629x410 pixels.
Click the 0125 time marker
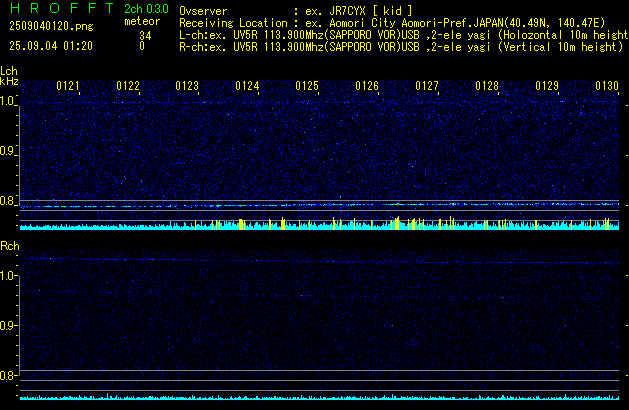click(x=307, y=86)
